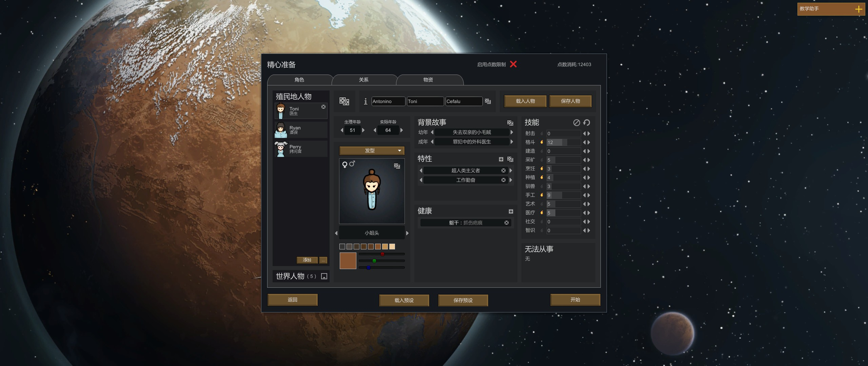The width and height of the screenshot is (868, 366).
Task: Toggle passion flame for 烹饪 skill
Action: pyautogui.click(x=542, y=169)
